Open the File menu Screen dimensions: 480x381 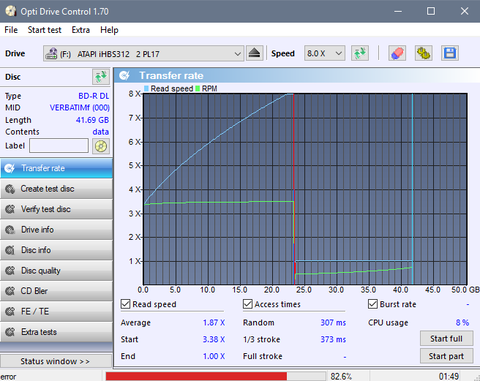point(11,30)
